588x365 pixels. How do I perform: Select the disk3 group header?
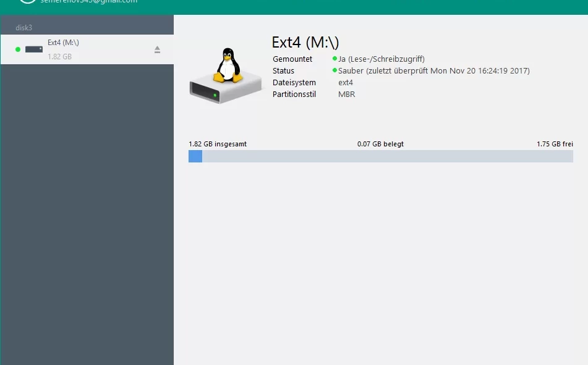[23, 28]
